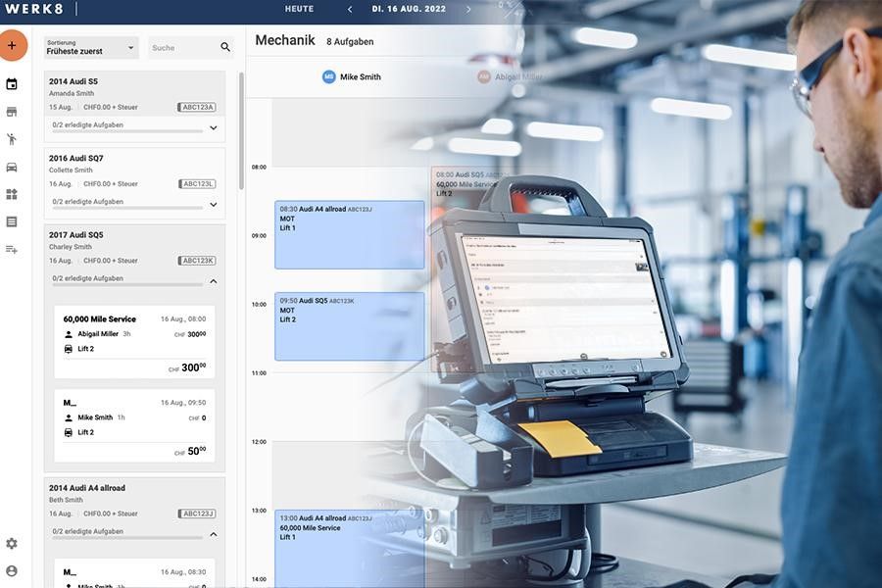This screenshot has height=588, width=882.
Task: Select 2014 Audi A4 allroad job title
Action: [x=87, y=488]
